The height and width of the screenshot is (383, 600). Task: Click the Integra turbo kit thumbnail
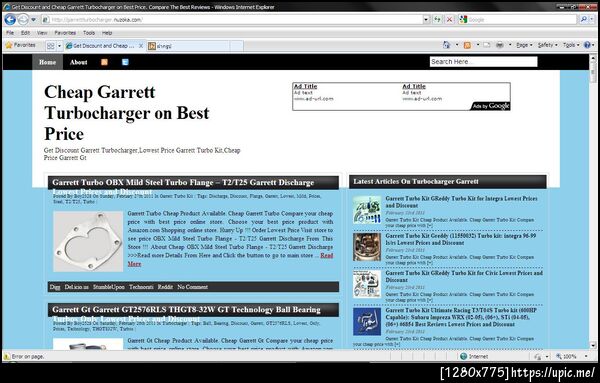(x=367, y=210)
